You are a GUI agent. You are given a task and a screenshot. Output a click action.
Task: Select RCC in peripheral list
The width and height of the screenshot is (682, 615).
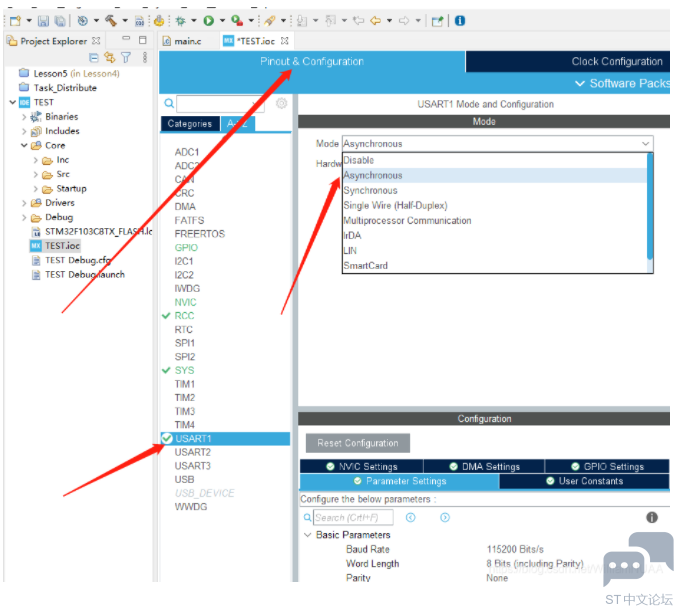[x=184, y=316]
